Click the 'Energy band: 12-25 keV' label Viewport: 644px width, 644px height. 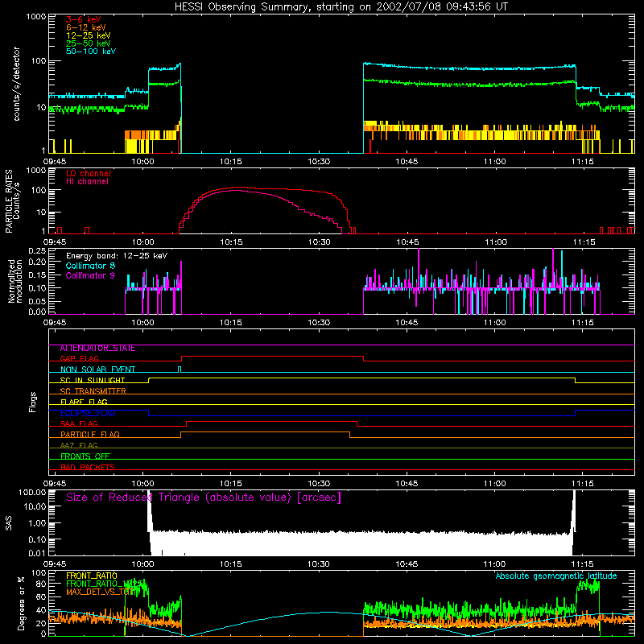point(117,256)
